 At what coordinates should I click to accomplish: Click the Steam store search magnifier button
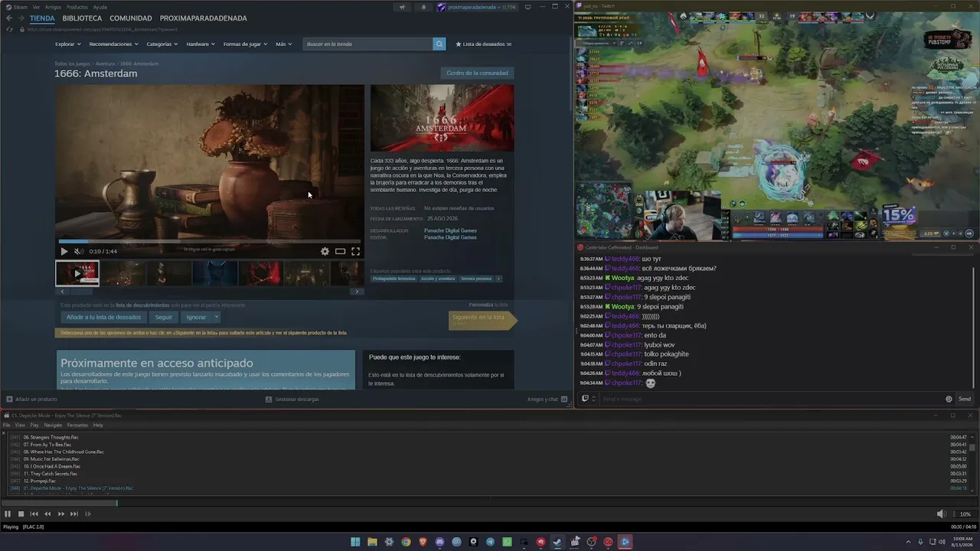[x=439, y=44]
